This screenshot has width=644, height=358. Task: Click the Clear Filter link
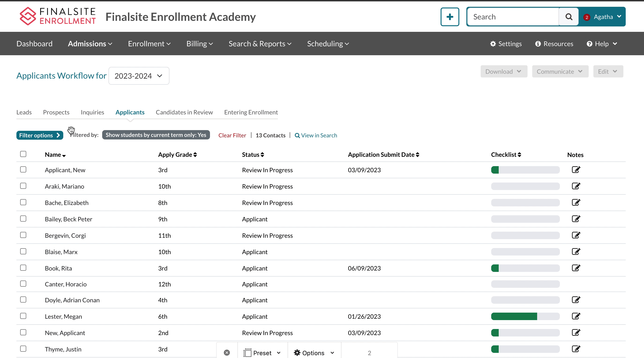coord(232,135)
